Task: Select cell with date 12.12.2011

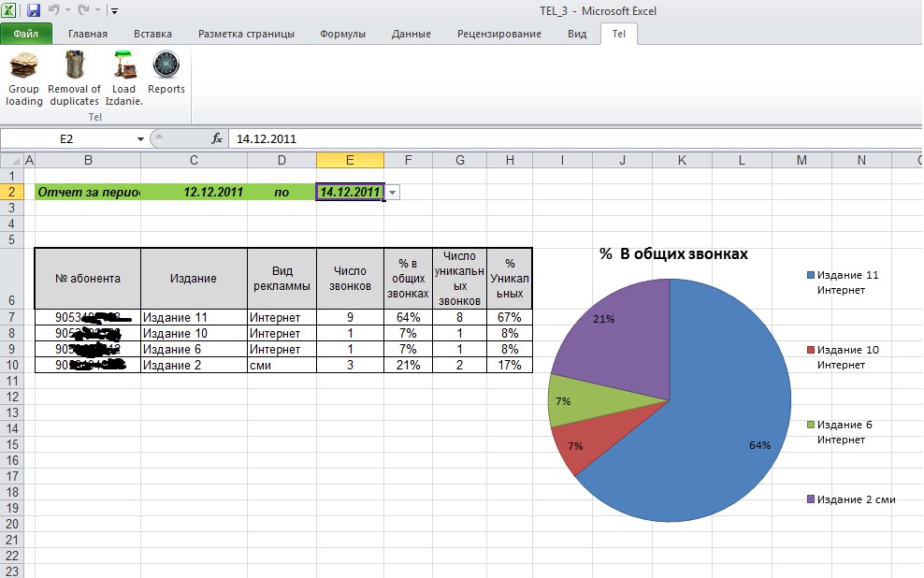Action: click(194, 192)
